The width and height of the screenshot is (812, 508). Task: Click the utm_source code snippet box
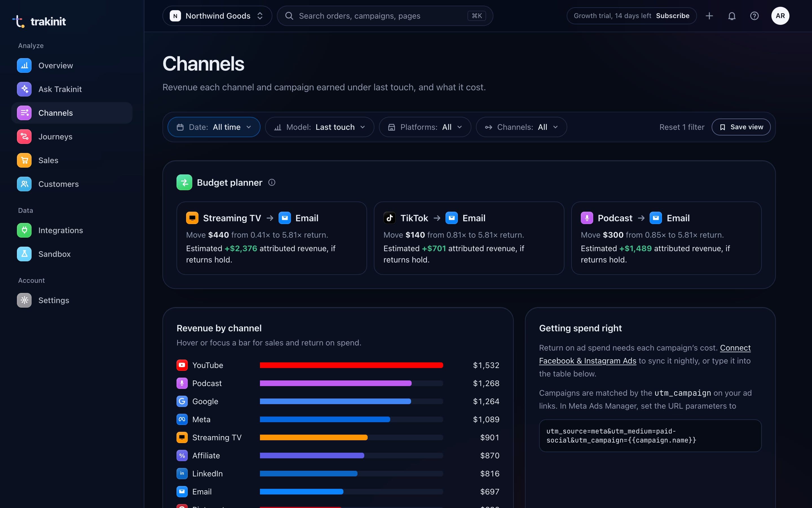[x=650, y=436]
